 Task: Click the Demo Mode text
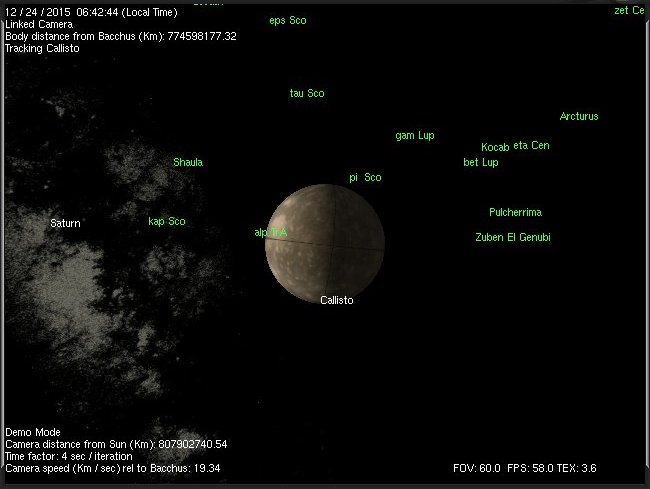[33, 432]
